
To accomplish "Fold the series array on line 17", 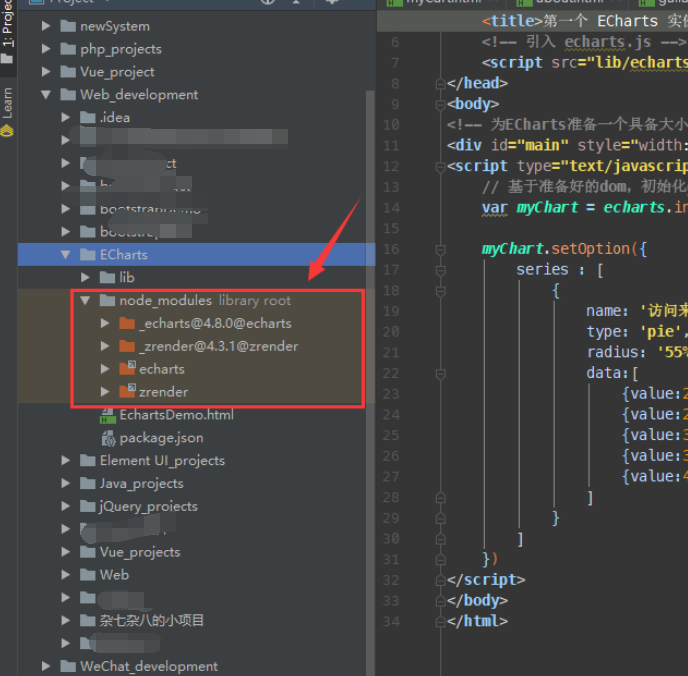I will (x=441, y=270).
